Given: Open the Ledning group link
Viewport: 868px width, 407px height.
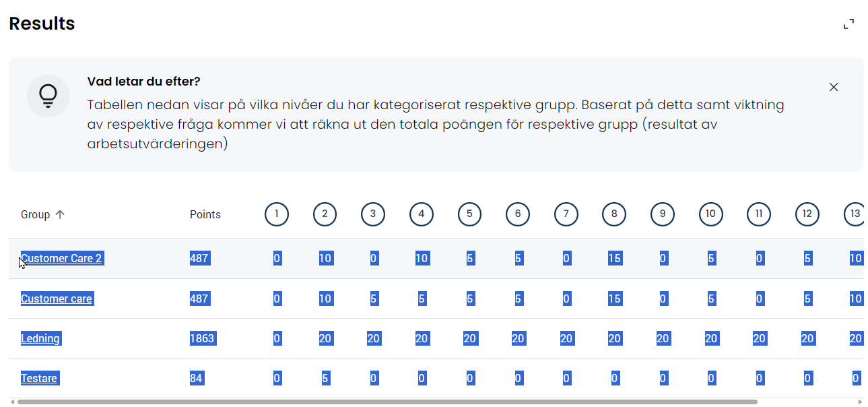Looking at the screenshot, I should (x=40, y=338).
